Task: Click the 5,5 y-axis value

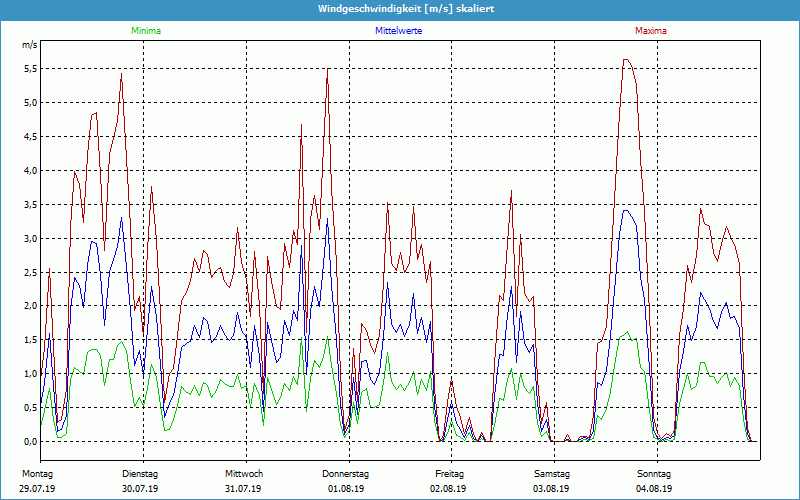Action: [31, 69]
